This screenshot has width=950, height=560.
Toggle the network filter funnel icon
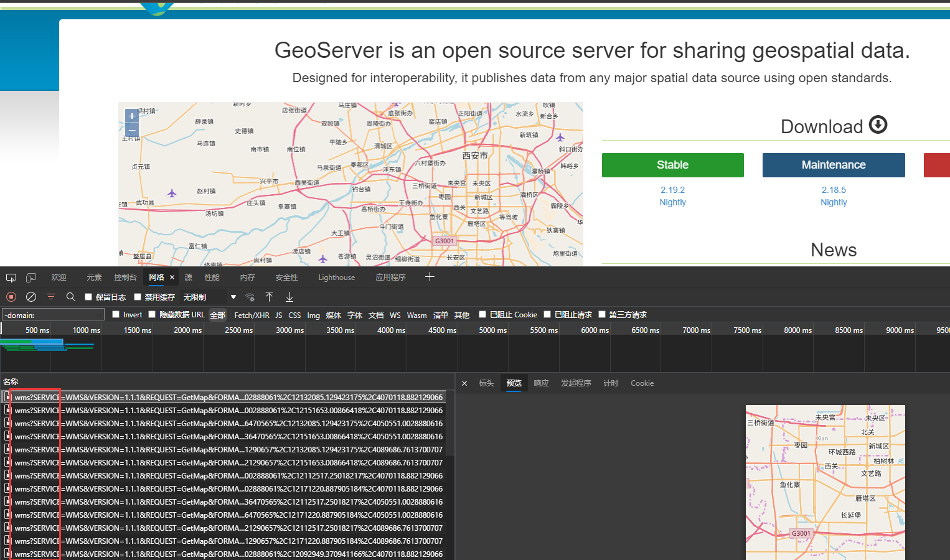[51, 297]
